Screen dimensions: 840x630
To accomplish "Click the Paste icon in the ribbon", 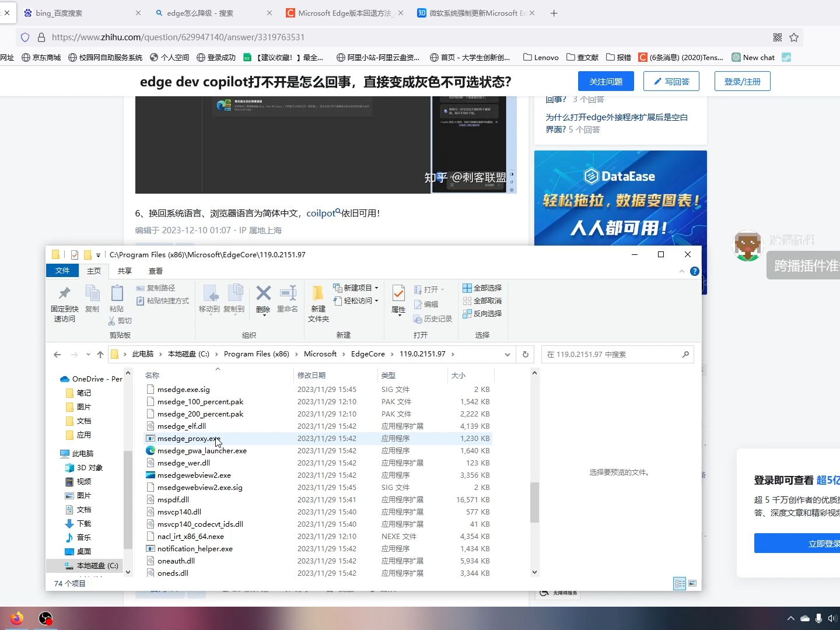I will pos(117,293).
